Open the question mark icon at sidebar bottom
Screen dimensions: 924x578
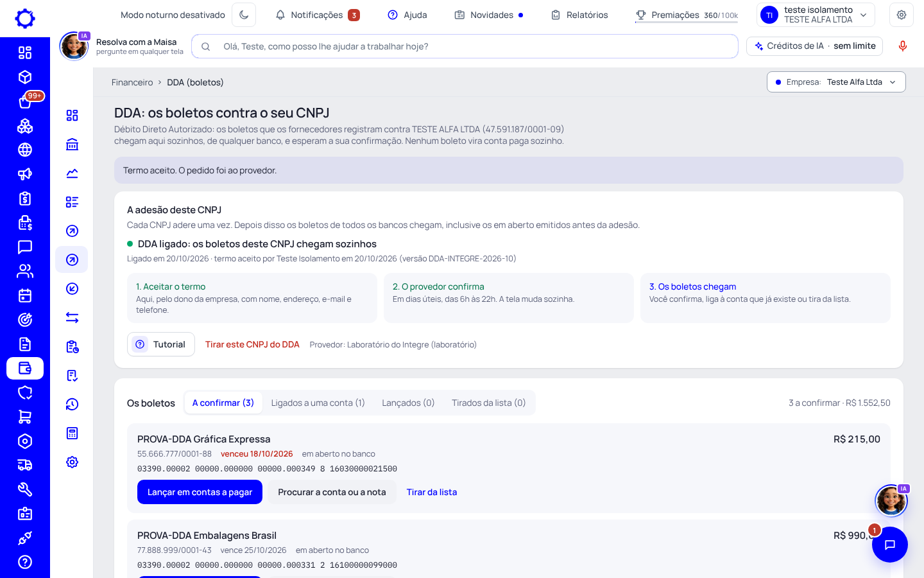[x=25, y=562]
